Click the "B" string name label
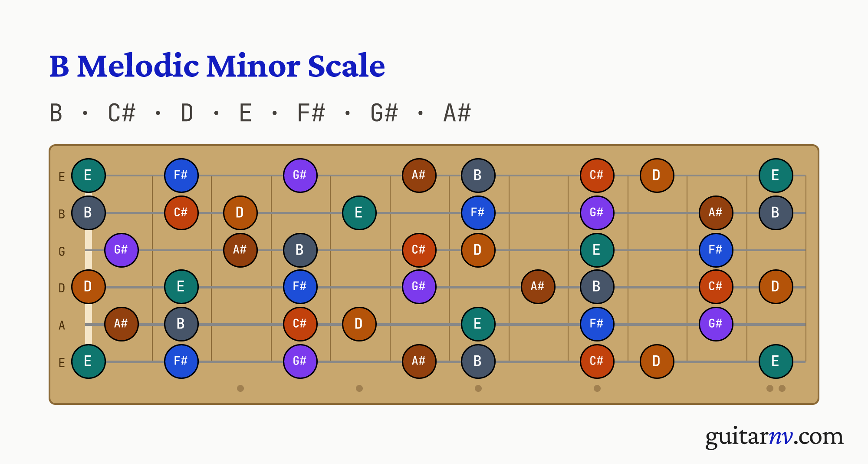The image size is (868, 464). click(x=62, y=214)
